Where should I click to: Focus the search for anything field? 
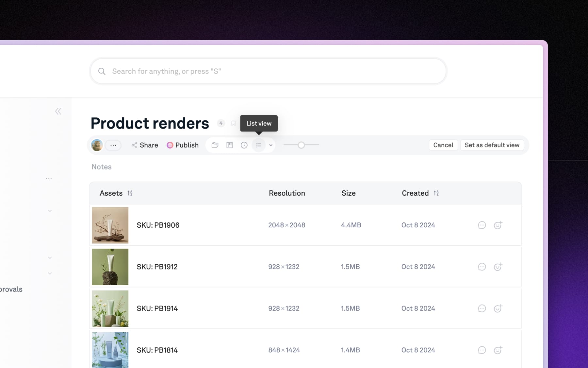[x=268, y=71]
